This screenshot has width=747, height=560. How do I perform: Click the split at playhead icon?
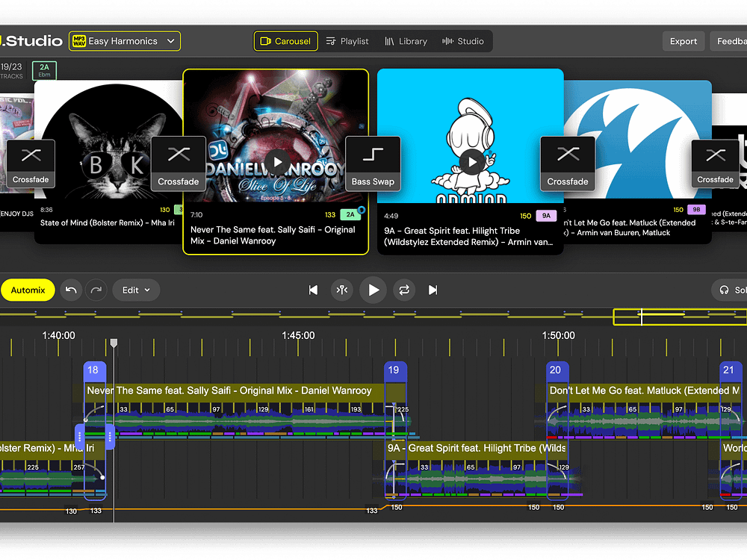(x=342, y=290)
